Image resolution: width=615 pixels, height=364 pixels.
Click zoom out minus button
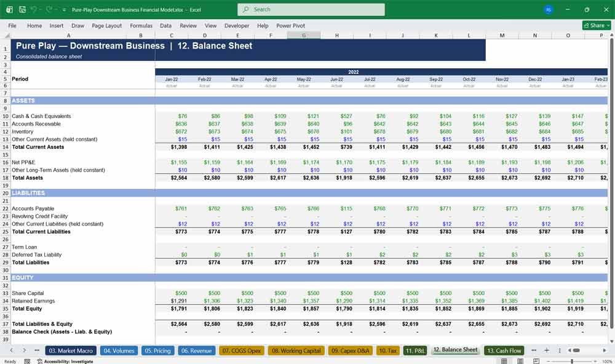coord(549,362)
